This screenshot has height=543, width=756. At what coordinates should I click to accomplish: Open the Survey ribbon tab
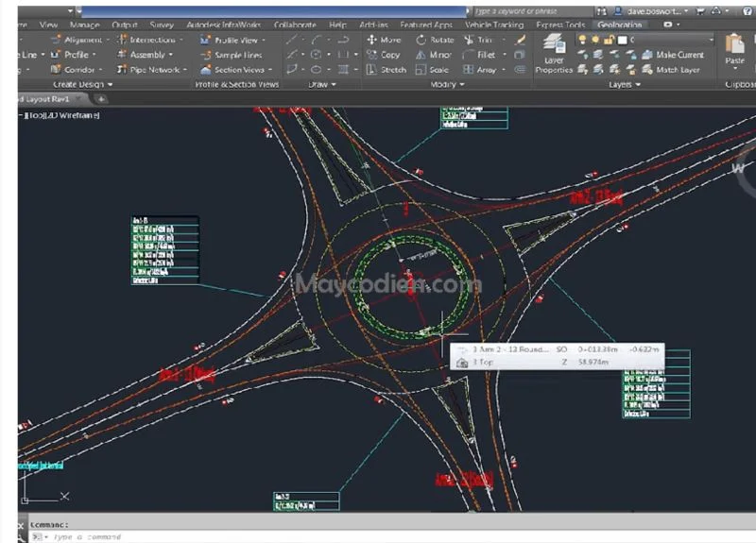click(x=162, y=25)
